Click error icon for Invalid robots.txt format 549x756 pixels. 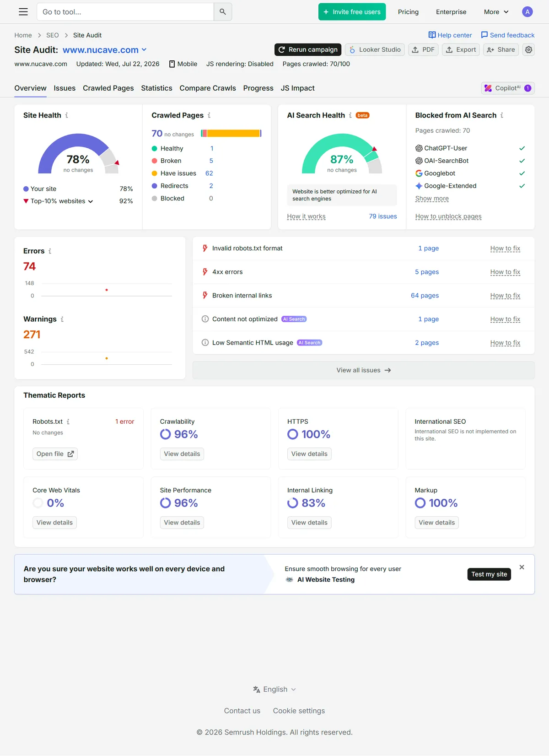pos(205,248)
